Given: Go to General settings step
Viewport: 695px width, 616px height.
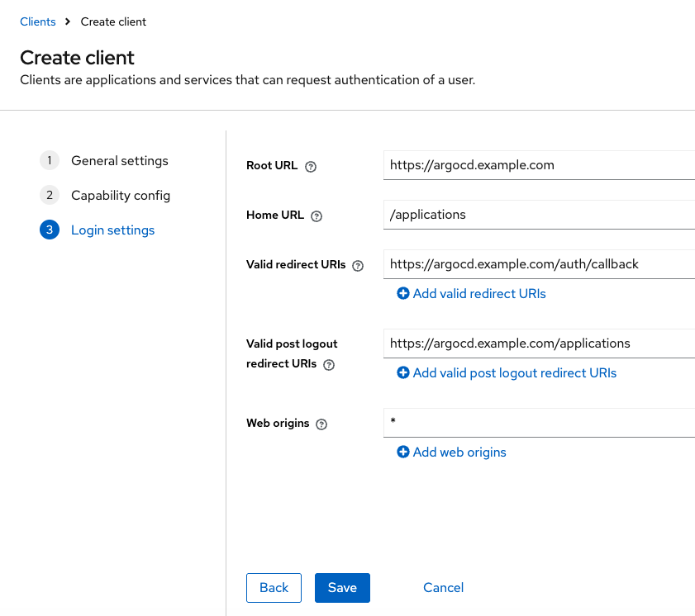Looking at the screenshot, I should tap(119, 161).
